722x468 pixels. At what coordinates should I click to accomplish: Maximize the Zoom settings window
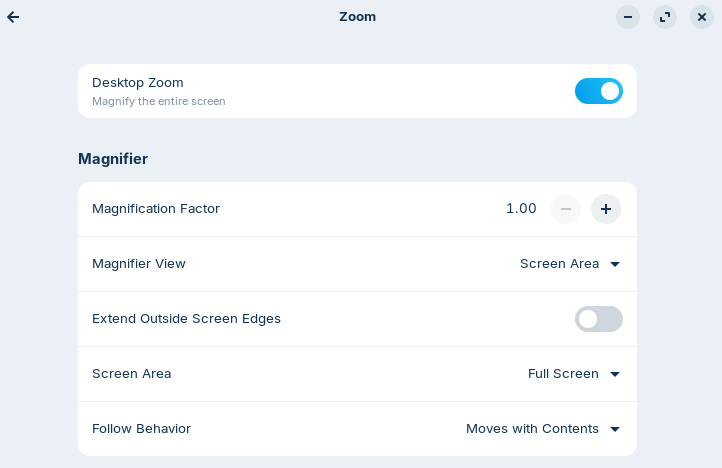pos(665,17)
